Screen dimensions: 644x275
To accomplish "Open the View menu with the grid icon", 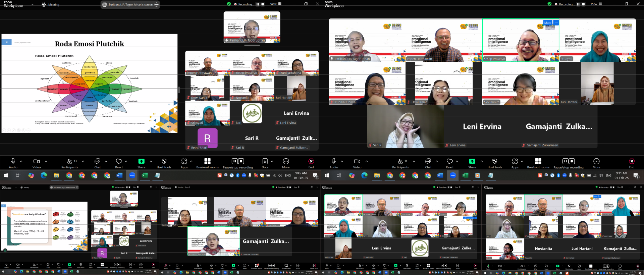I will pos(596,4).
